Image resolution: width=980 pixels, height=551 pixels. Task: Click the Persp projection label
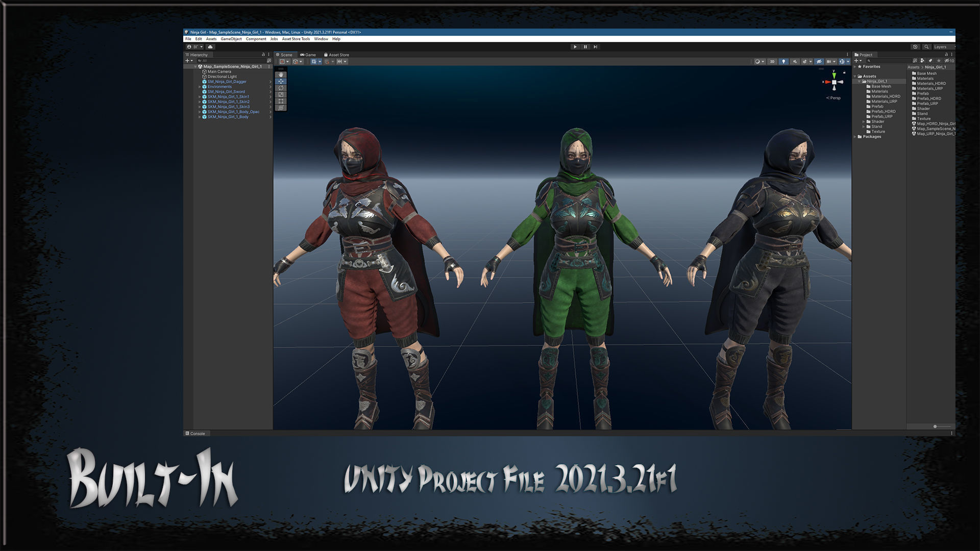click(x=834, y=98)
